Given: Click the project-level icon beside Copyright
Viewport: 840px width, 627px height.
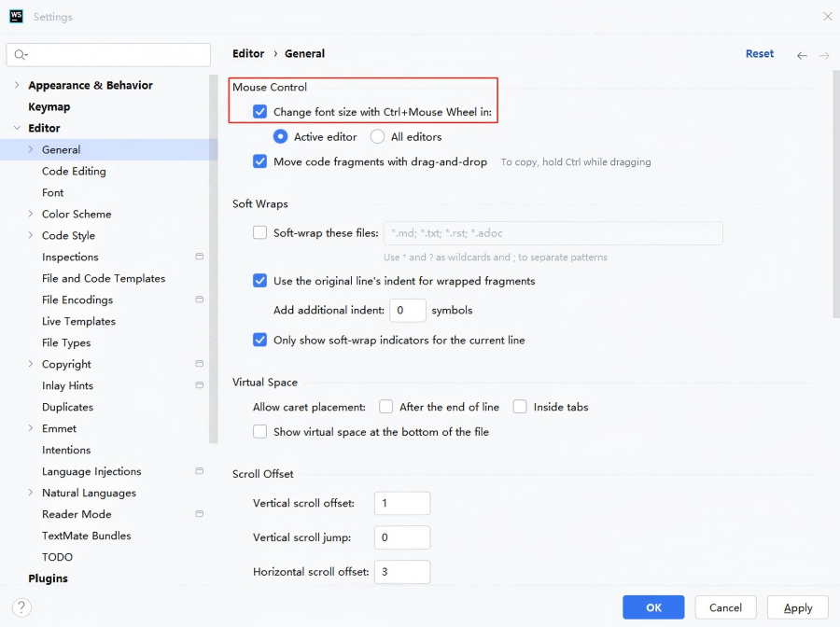Looking at the screenshot, I should (200, 364).
